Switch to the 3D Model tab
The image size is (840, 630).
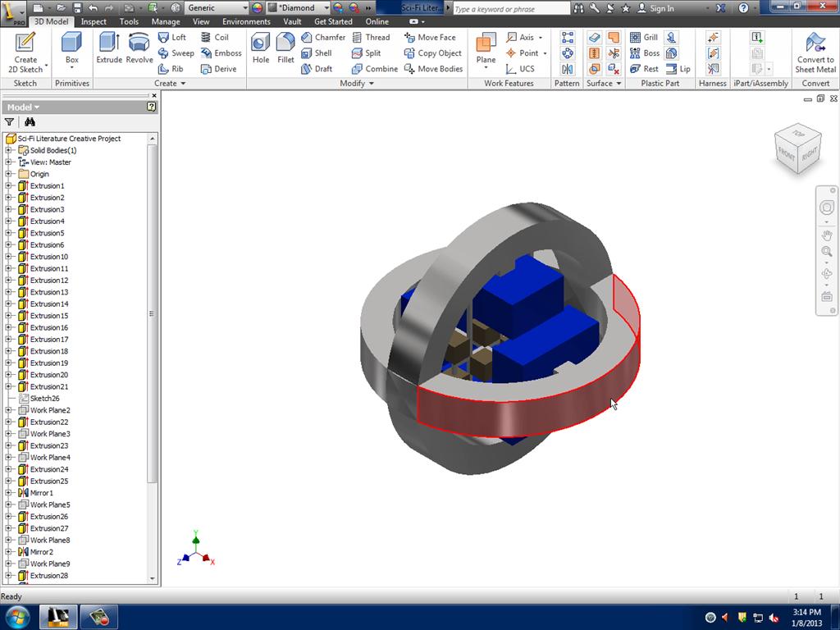51,21
